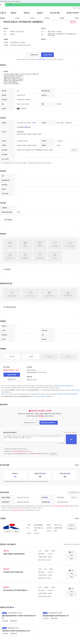Click the 거짓구인광고 신고 button
Screen dimensions: 80x644
pyautogui.click(x=74, y=492)
